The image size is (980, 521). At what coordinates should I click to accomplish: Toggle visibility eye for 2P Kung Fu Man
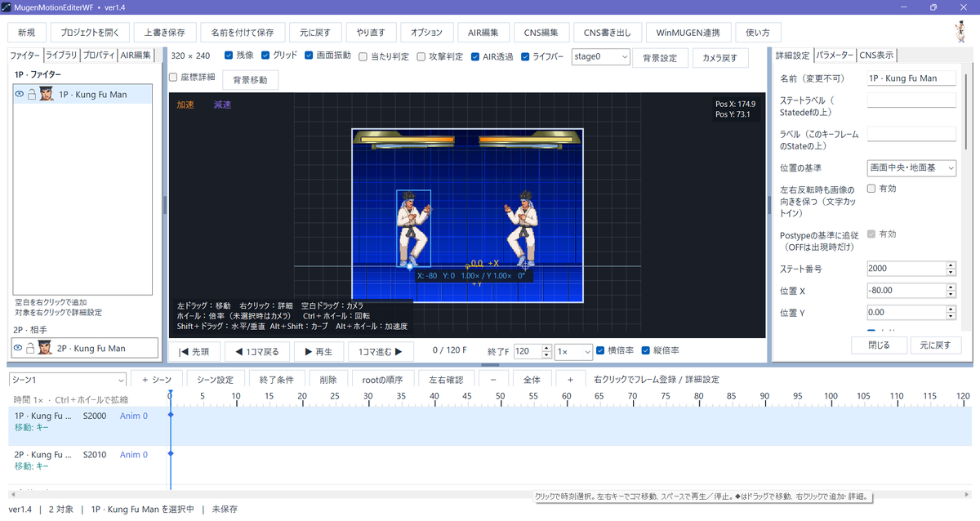coord(19,348)
